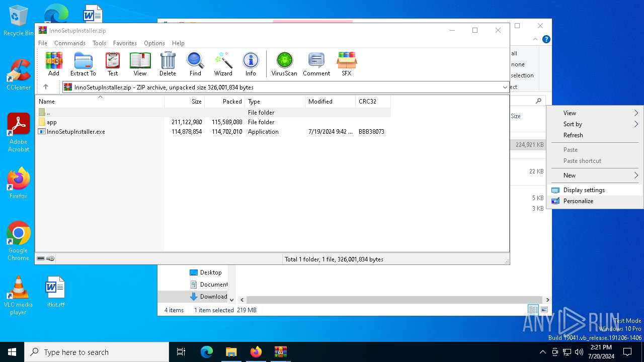Image resolution: width=644 pixels, height=362 pixels.
Task: Switch Explorer to details view icon
Action: 533,310
